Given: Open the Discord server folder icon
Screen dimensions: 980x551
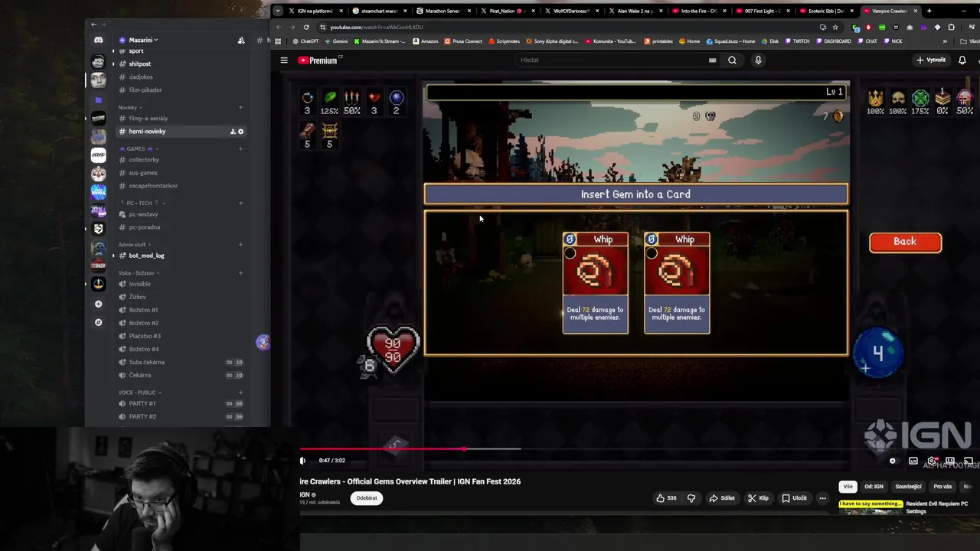Looking at the screenshot, I should (98, 100).
